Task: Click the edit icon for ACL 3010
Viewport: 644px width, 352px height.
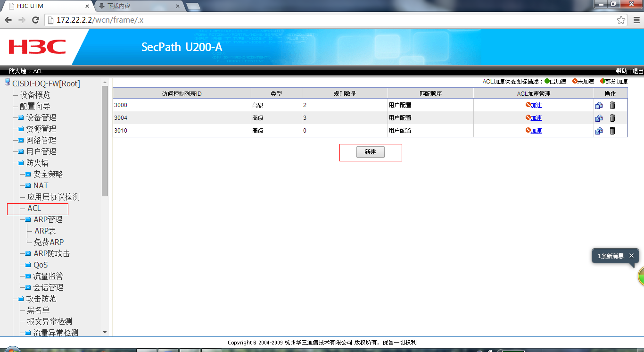Action: click(599, 131)
